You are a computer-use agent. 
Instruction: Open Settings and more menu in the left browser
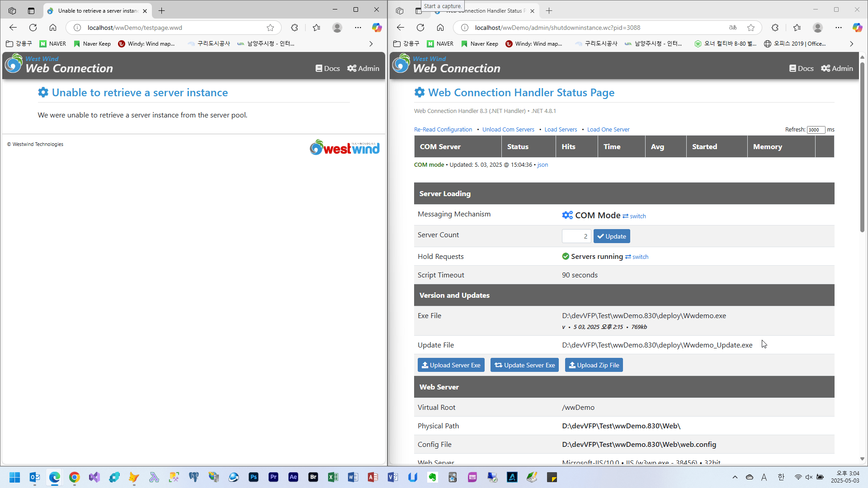coord(358,28)
